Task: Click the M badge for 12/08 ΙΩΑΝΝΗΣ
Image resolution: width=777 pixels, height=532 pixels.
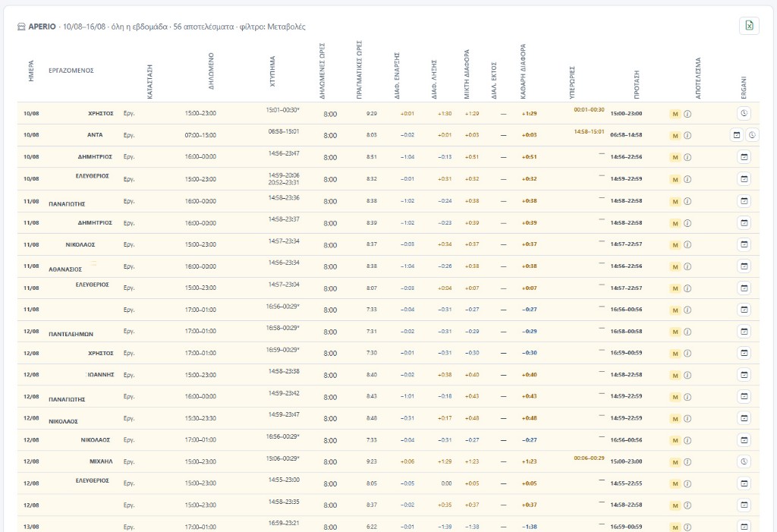Action: 675,376
